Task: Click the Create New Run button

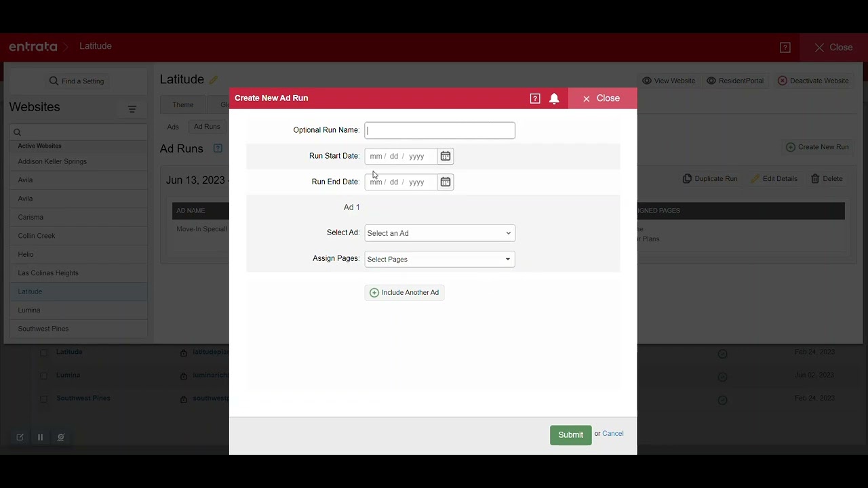Action: tap(817, 147)
